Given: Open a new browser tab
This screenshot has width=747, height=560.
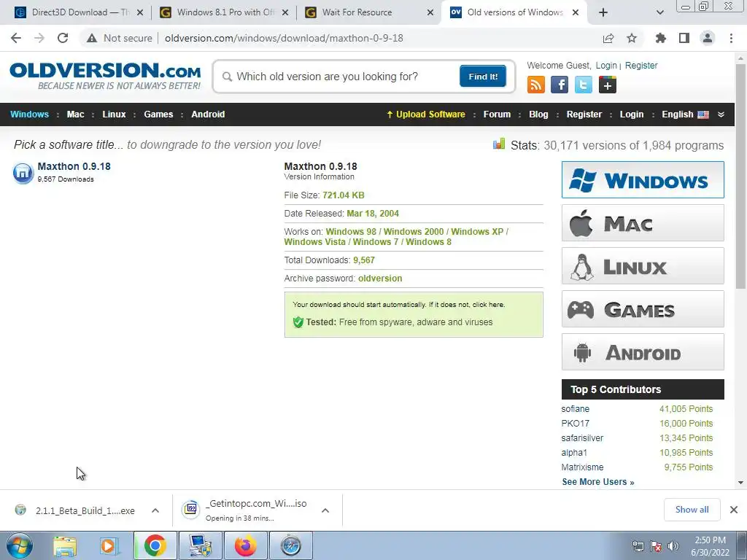Looking at the screenshot, I should click(603, 12).
